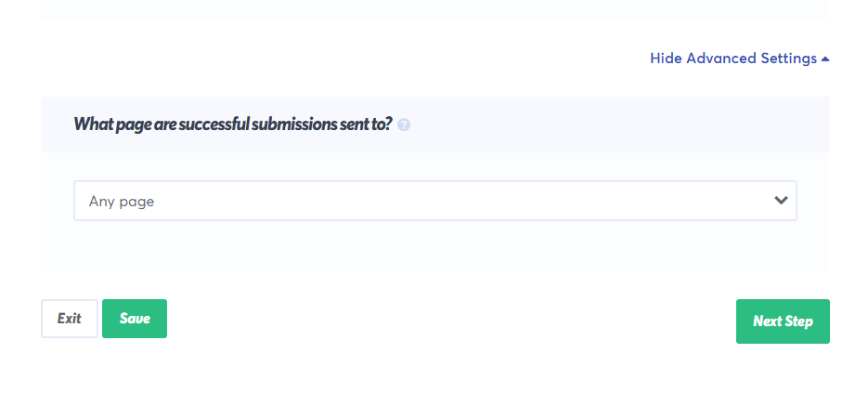This screenshot has width=868, height=406.
Task: Go to Next Step
Action: [783, 321]
